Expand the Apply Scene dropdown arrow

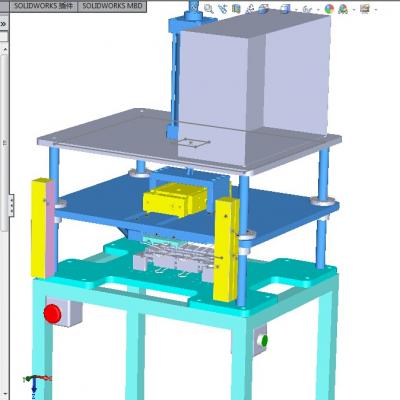pyautogui.click(x=354, y=10)
